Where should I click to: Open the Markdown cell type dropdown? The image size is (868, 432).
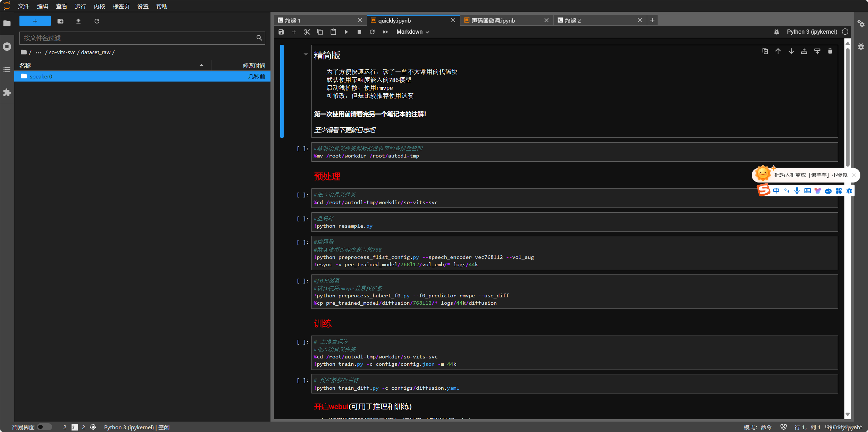pos(412,32)
